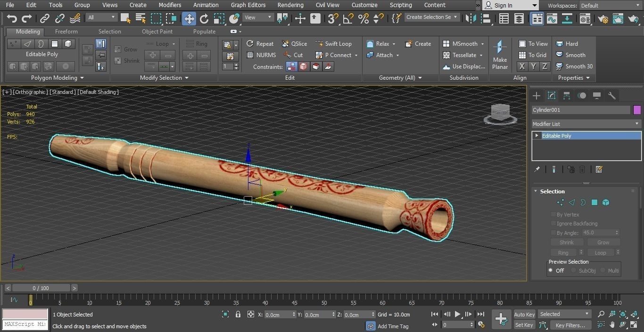Switch to the Create command panel tab

pyautogui.click(x=537, y=96)
